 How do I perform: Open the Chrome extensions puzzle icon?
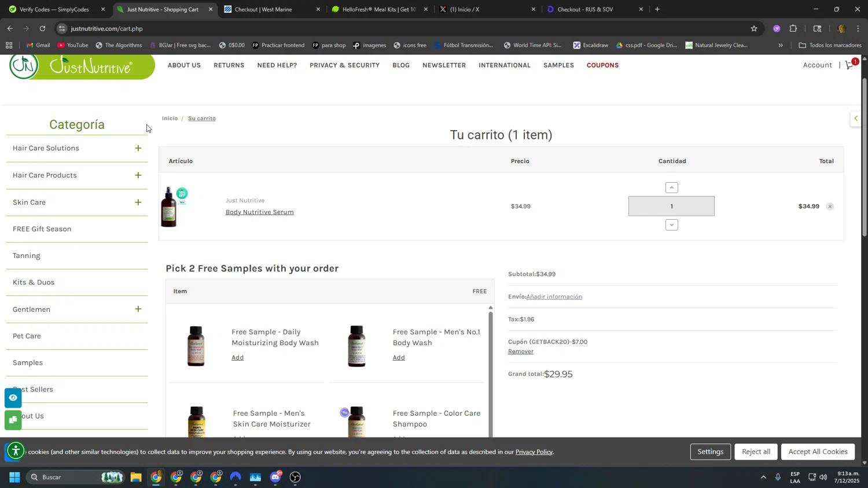[793, 28]
